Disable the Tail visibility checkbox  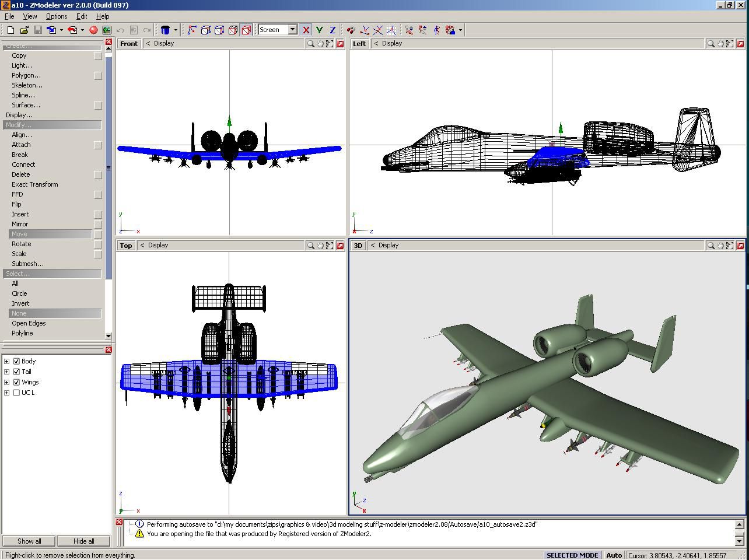pos(16,372)
